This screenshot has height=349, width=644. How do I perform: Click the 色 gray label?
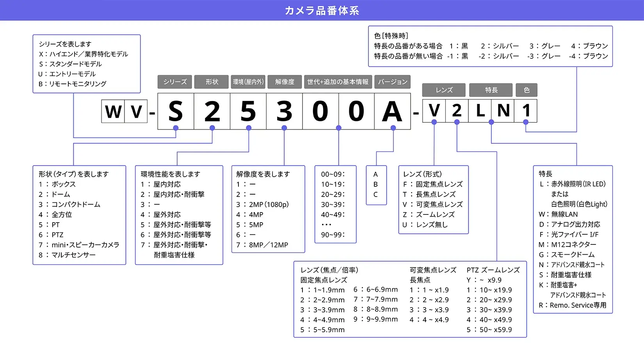[527, 90]
